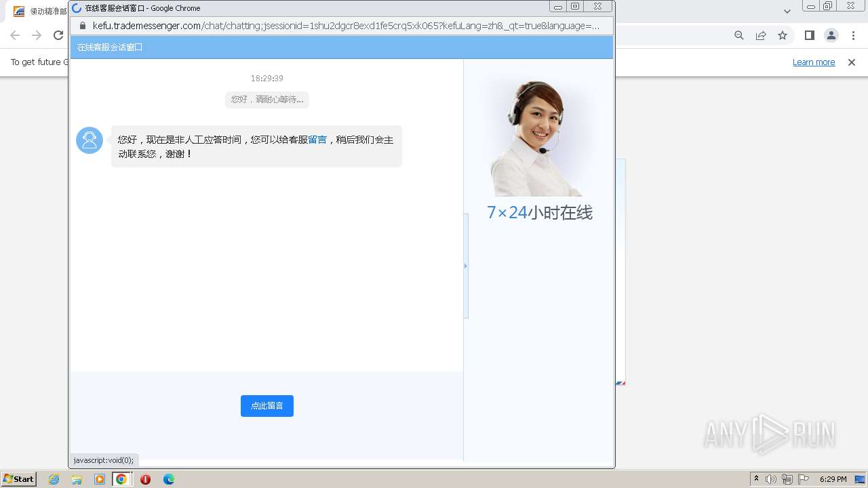
Task: Collapse the right side panel arrow
Action: [x=466, y=266]
